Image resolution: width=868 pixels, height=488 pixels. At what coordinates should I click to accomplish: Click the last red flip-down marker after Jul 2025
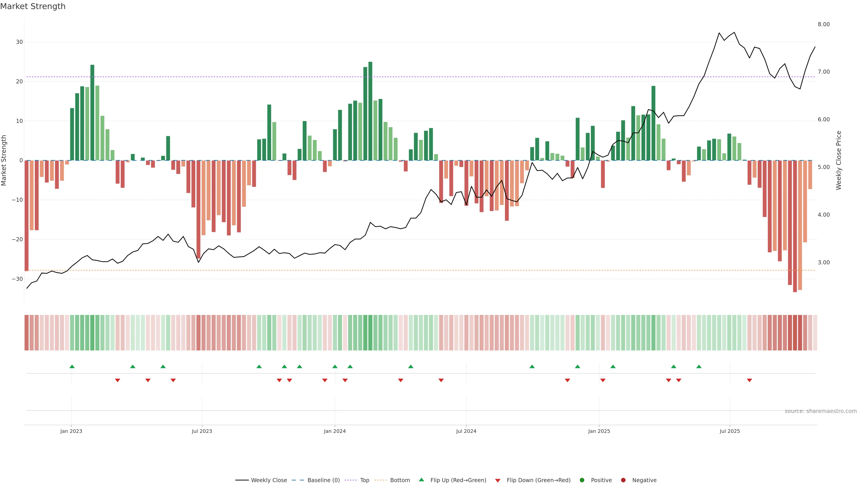coord(749,380)
